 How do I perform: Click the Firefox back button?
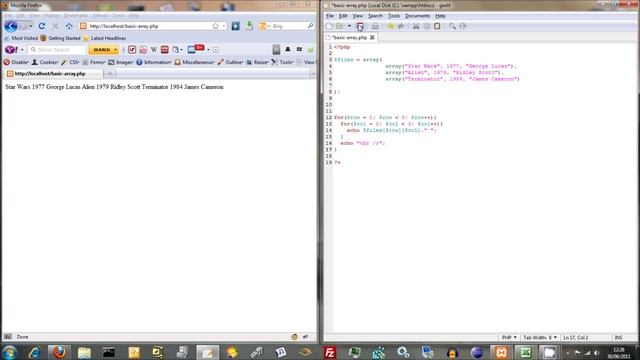coord(11,26)
